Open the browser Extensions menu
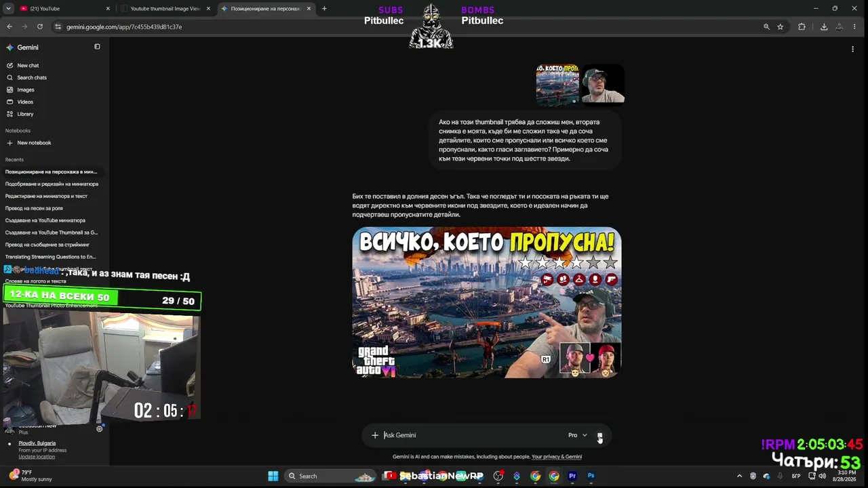The height and width of the screenshot is (488, 868). (802, 27)
